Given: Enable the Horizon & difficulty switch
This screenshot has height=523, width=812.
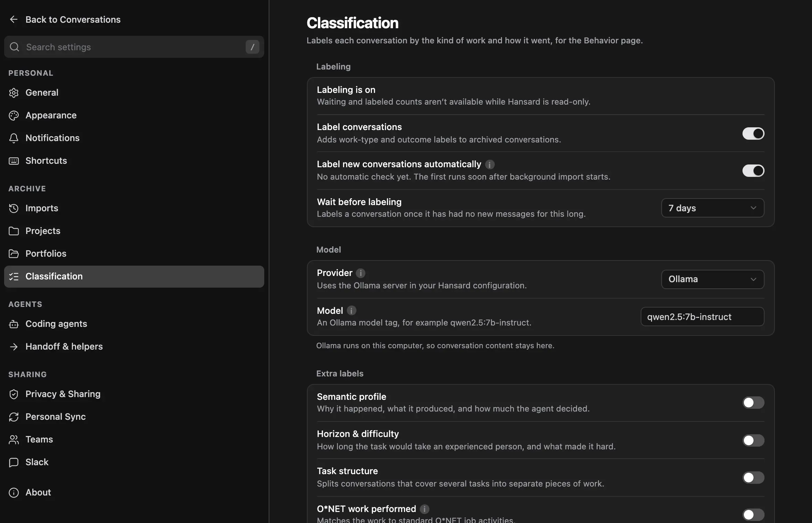Looking at the screenshot, I should (753, 440).
